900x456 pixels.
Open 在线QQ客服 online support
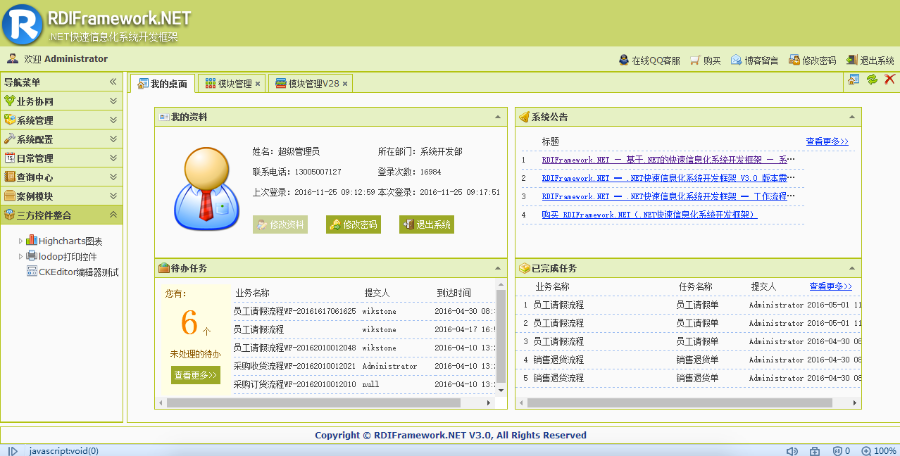[649, 60]
